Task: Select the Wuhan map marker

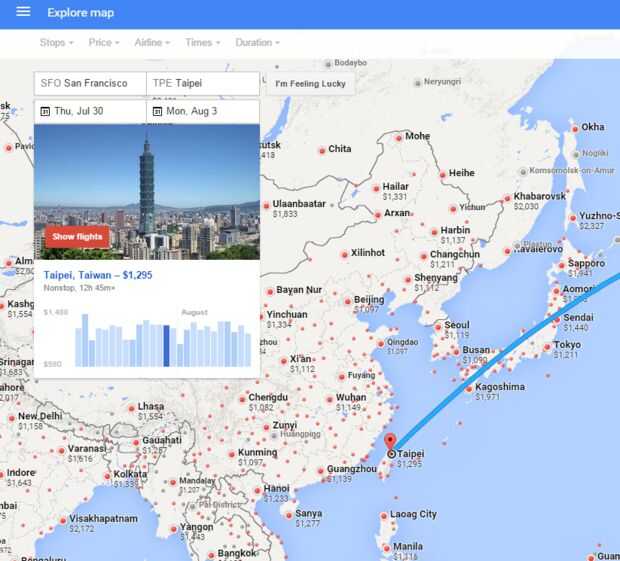Action: point(329,400)
